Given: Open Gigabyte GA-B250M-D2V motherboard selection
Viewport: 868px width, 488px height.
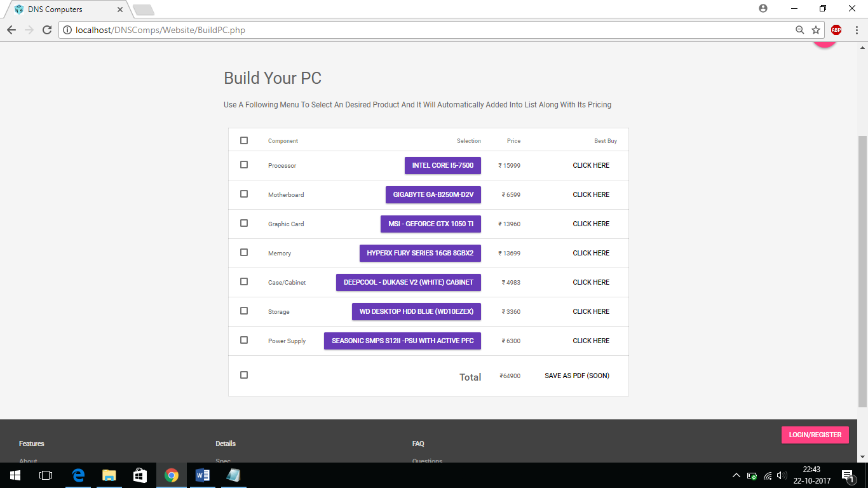Looking at the screenshot, I should coord(433,194).
